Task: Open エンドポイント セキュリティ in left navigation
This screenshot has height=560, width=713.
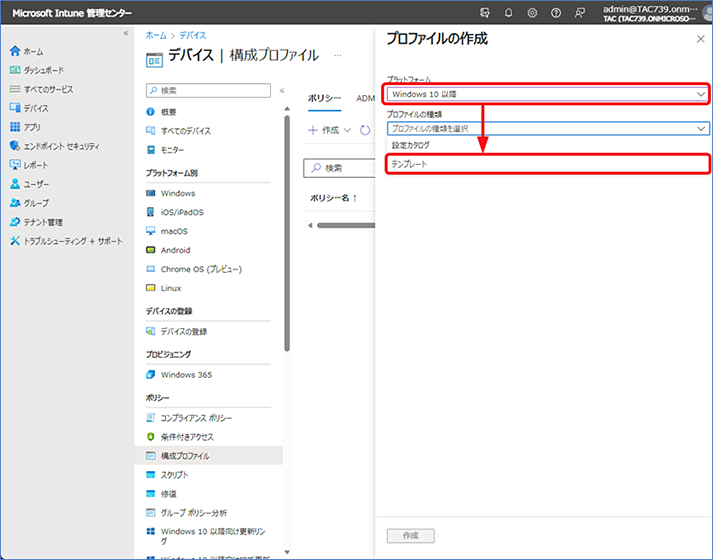Action: (54, 146)
